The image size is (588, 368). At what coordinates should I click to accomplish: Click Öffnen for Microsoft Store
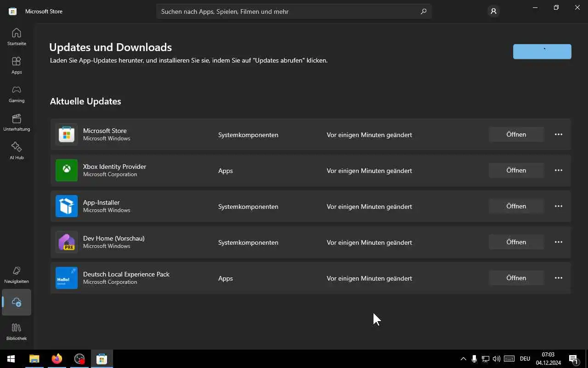click(516, 134)
